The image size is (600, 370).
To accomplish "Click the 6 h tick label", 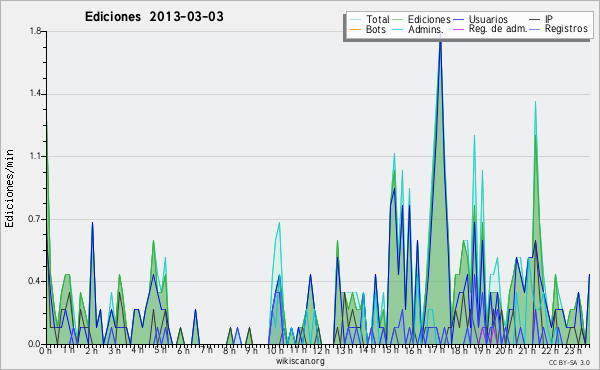I will [183, 350].
